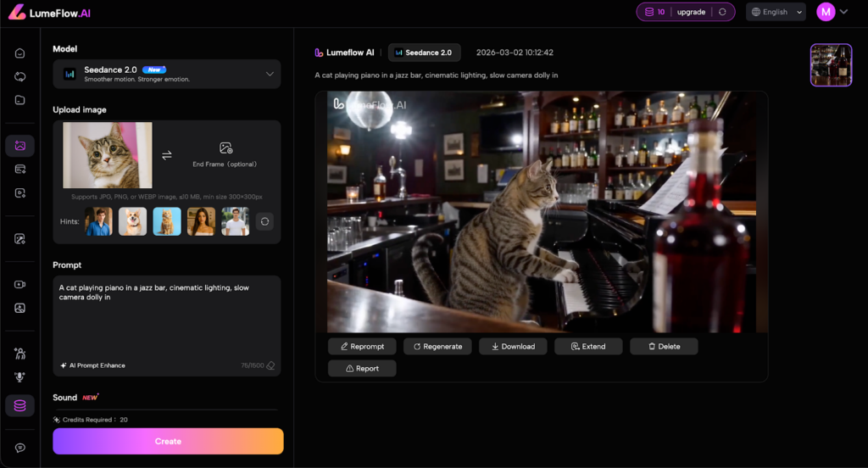Viewport: 868px width, 468px height.
Task: Expand the user account menu chevron
Action: [x=843, y=12]
